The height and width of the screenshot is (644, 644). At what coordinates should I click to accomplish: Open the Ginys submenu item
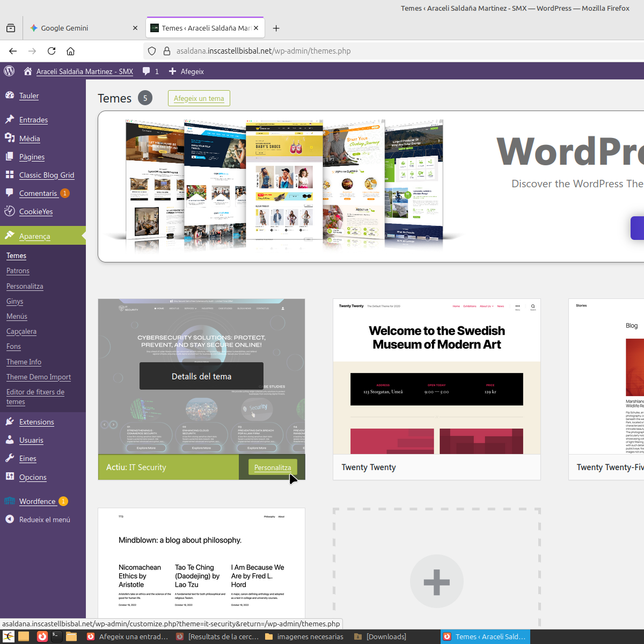15,301
